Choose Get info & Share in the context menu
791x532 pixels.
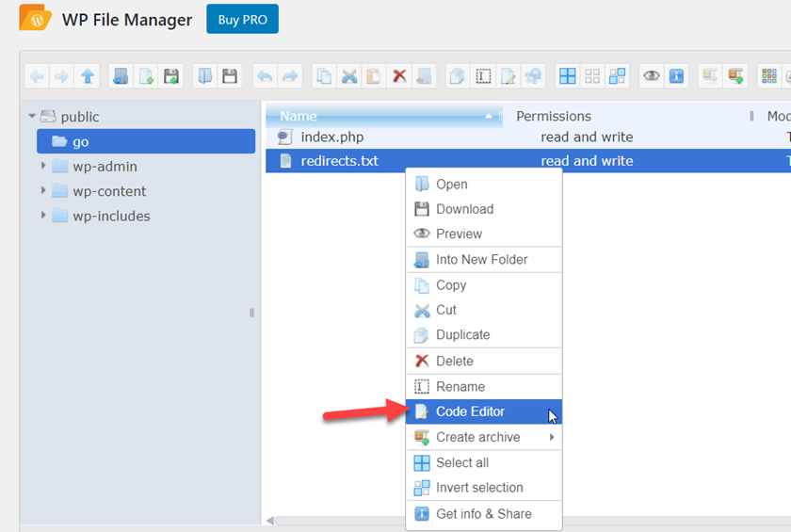pyautogui.click(x=484, y=514)
